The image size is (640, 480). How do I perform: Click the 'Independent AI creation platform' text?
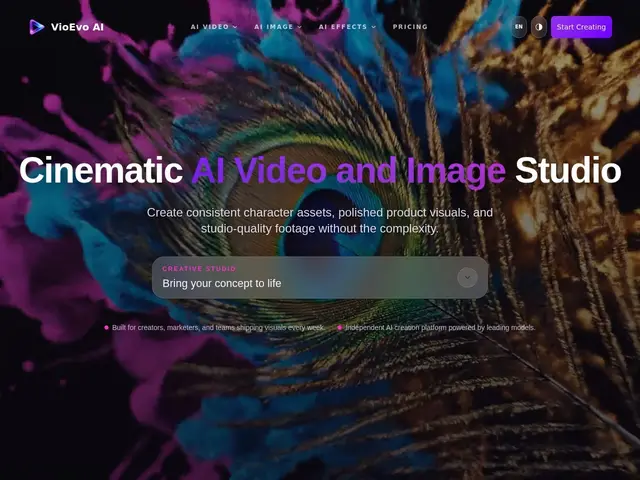click(440, 327)
